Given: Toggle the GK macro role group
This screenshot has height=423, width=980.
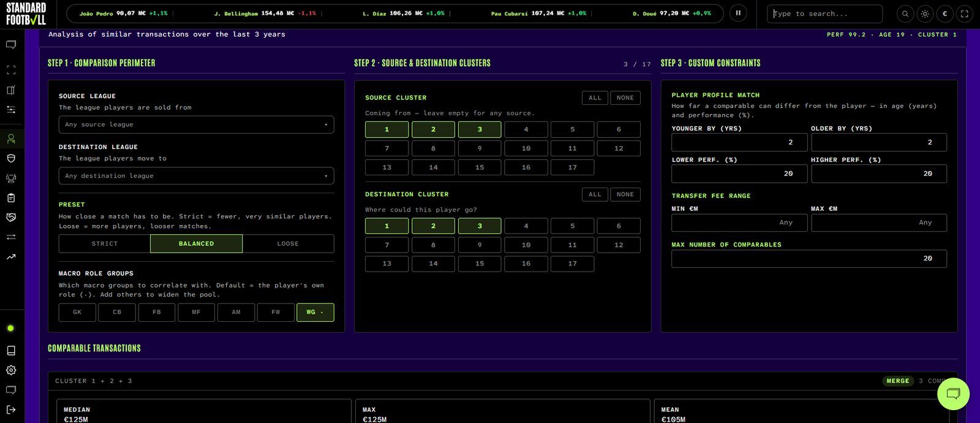Looking at the screenshot, I should click(77, 312).
